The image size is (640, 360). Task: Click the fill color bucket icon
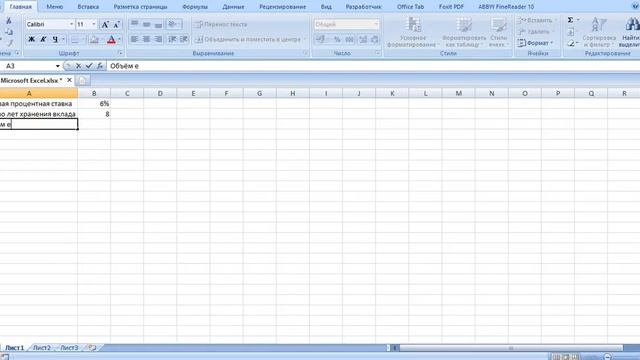94,40
